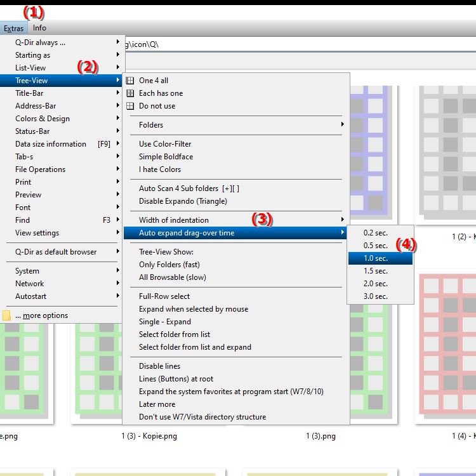Toggle Don't use W7/Vista directory structure

236,417
